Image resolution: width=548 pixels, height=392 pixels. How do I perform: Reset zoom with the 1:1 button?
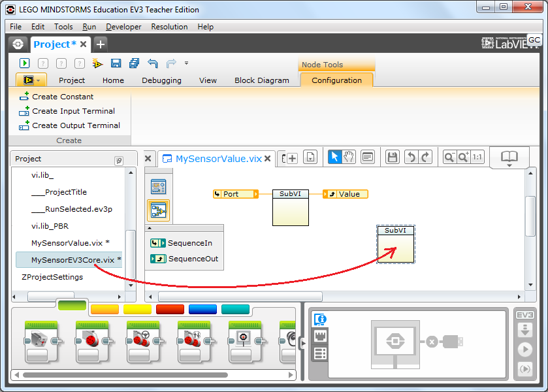click(477, 157)
